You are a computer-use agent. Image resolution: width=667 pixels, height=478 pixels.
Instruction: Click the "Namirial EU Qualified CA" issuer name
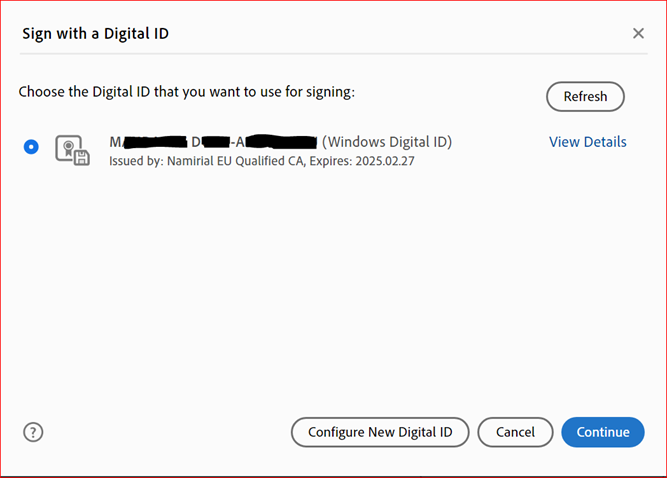[235, 161]
